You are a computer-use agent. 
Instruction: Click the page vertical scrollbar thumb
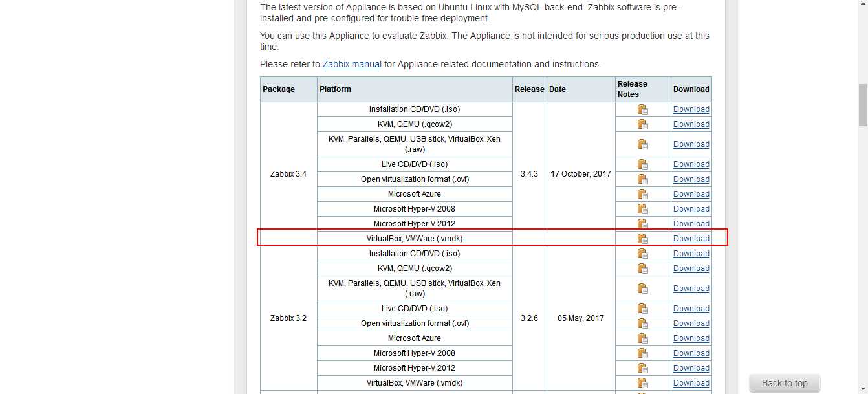point(863,105)
